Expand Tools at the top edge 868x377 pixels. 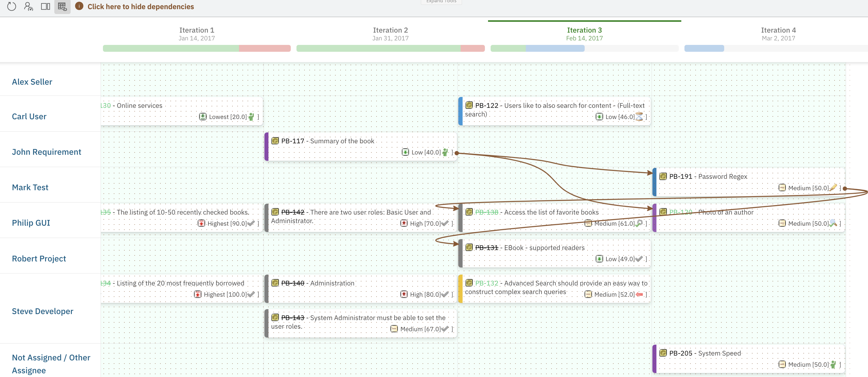pos(441,2)
